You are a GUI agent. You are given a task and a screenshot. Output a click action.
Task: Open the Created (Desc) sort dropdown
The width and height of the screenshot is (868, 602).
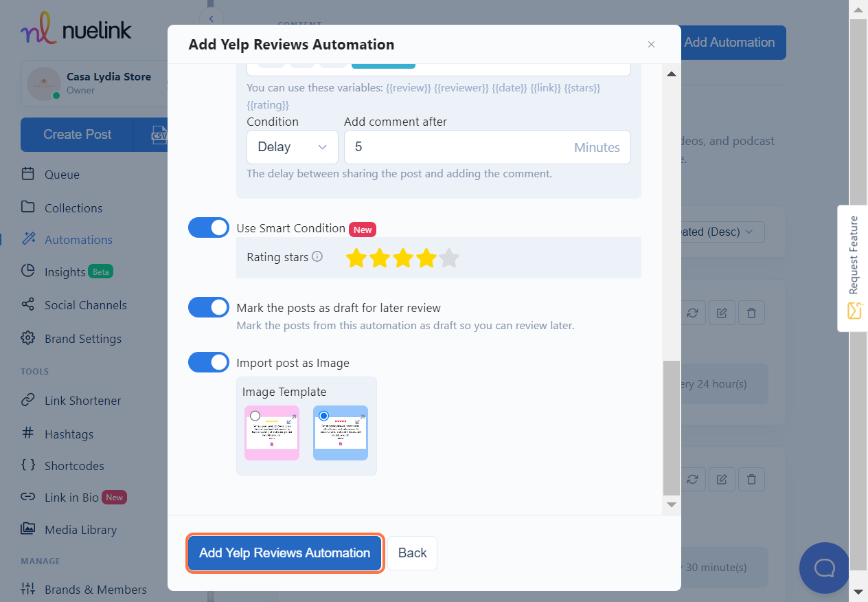(722, 232)
